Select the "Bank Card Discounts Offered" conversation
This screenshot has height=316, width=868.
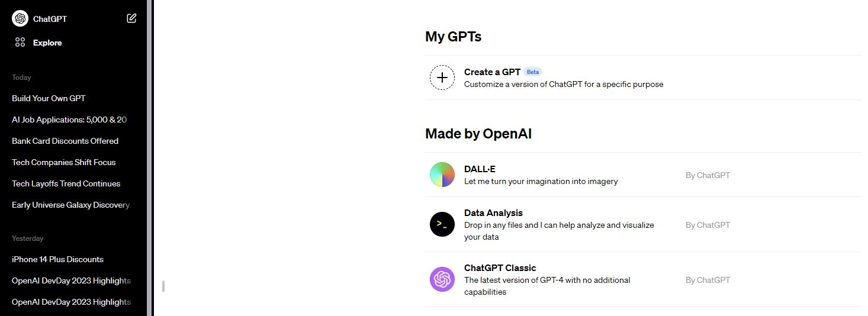tap(65, 141)
